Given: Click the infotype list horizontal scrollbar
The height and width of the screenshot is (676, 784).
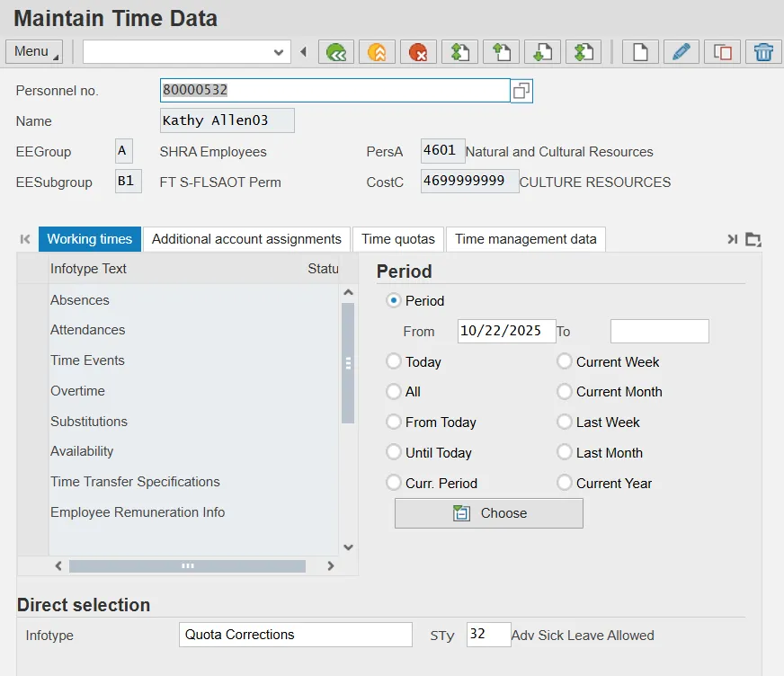Looking at the screenshot, I should (187, 566).
